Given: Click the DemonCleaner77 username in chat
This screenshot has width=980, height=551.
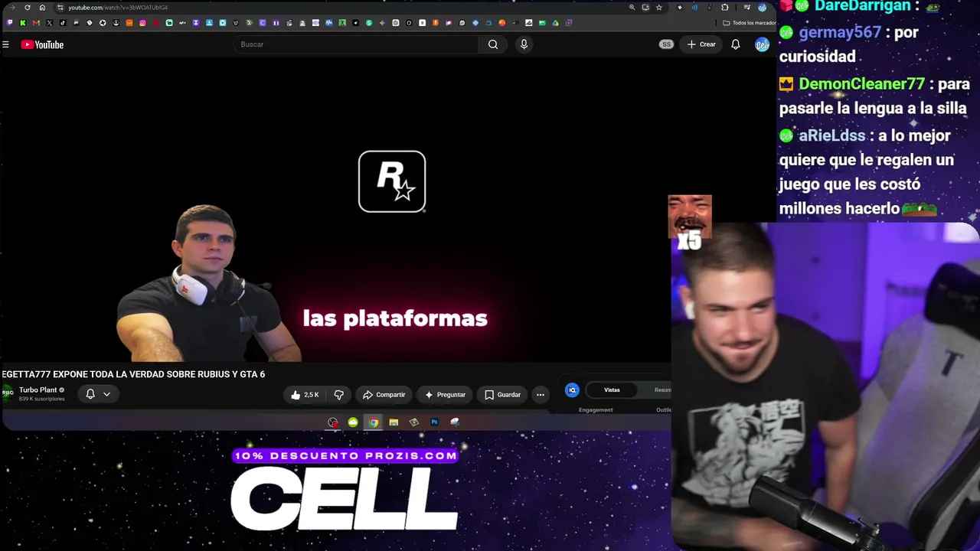Looking at the screenshot, I should 861,83.
